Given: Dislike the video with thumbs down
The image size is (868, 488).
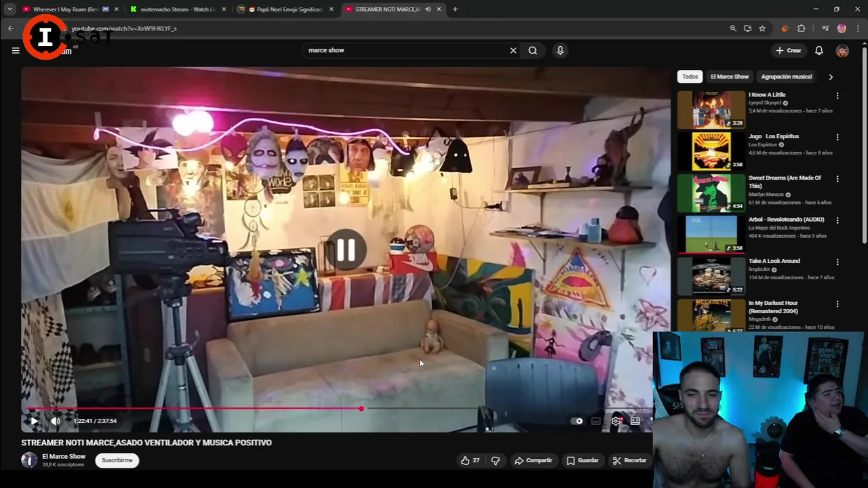Looking at the screenshot, I should coord(496,460).
